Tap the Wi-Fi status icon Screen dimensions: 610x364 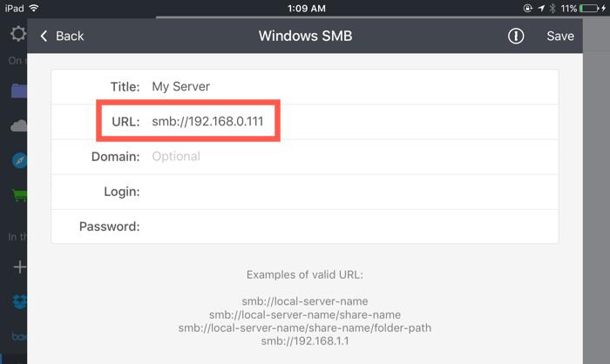pyautogui.click(x=34, y=8)
